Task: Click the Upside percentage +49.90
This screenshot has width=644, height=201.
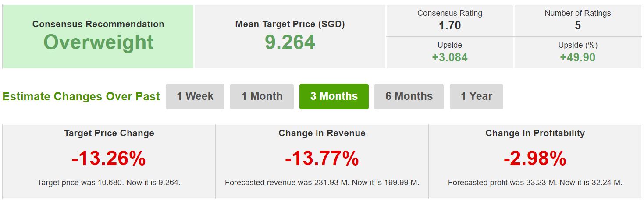Action: pyautogui.click(x=578, y=57)
